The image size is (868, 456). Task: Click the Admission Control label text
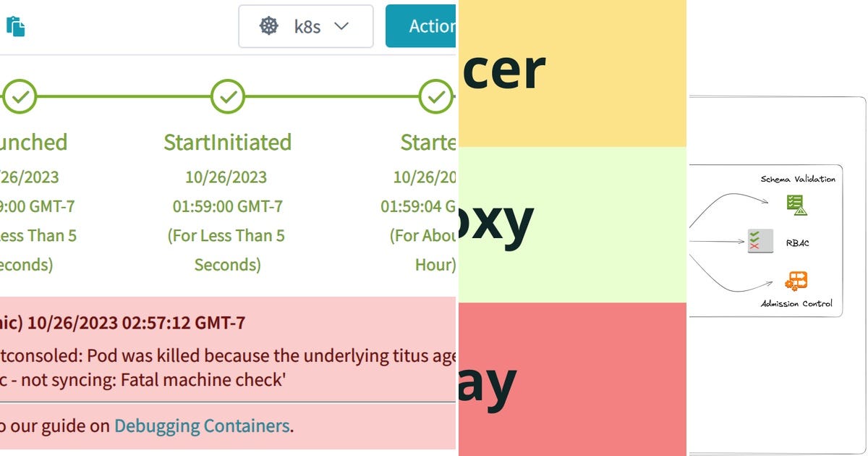pos(796,304)
